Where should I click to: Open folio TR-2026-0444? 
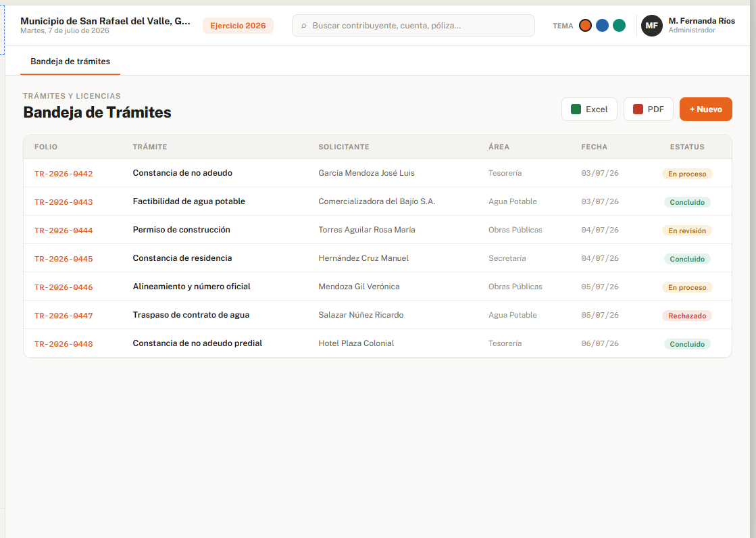tap(64, 230)
